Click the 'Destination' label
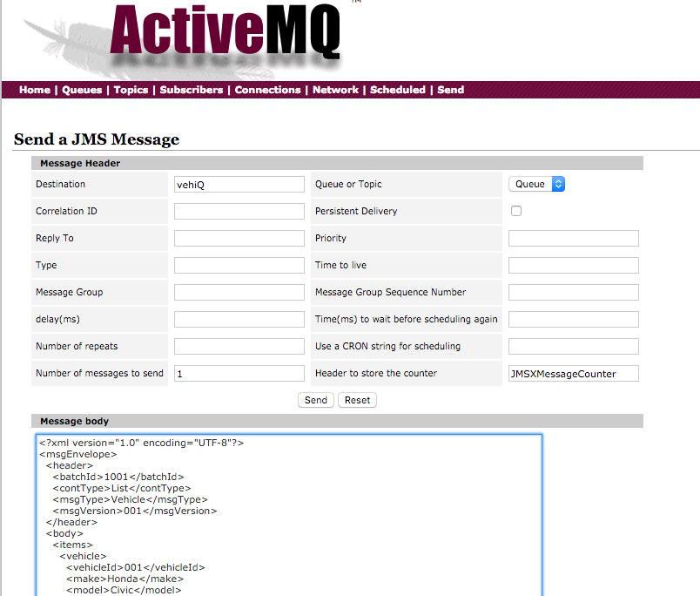 [x=60, y=184]
